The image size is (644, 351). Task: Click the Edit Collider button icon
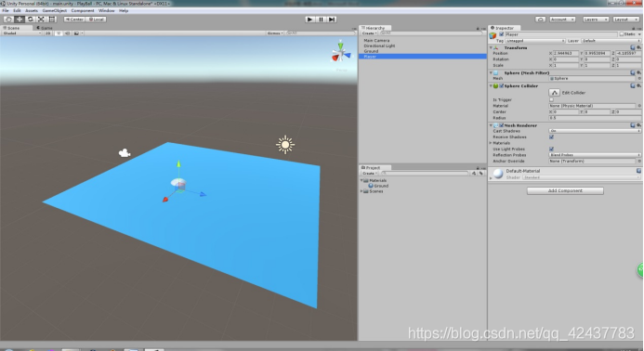tap(554, 93)
